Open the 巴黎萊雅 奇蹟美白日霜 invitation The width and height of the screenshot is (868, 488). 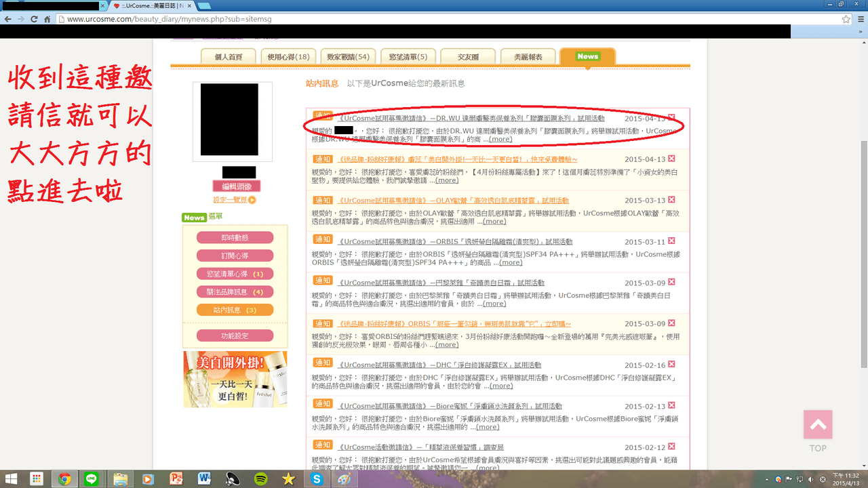click(x=441, y=283)
